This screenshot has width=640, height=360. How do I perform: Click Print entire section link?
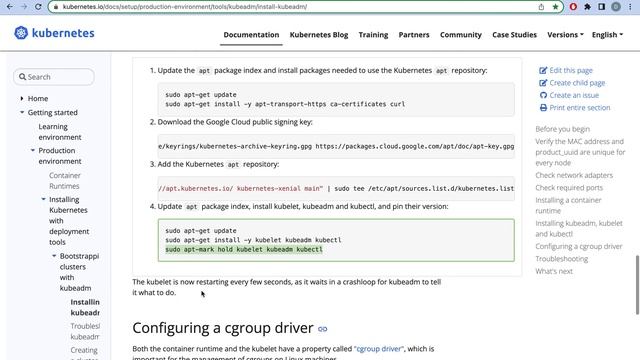(580, 108)
